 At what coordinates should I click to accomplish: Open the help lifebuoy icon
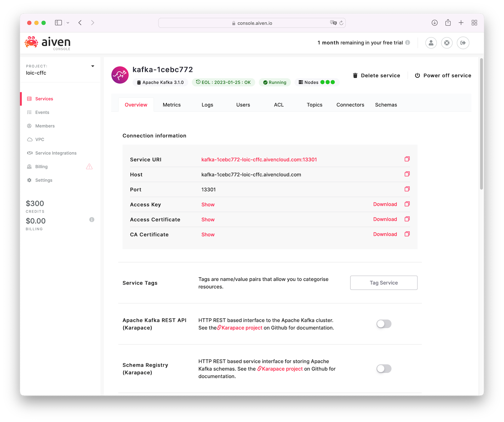[447, 43]
